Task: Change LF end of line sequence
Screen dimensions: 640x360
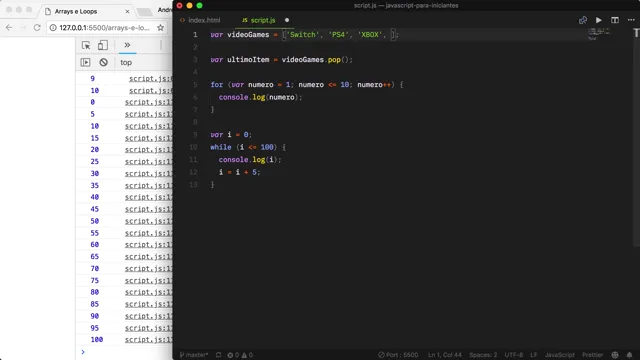Action: point(533,355)
